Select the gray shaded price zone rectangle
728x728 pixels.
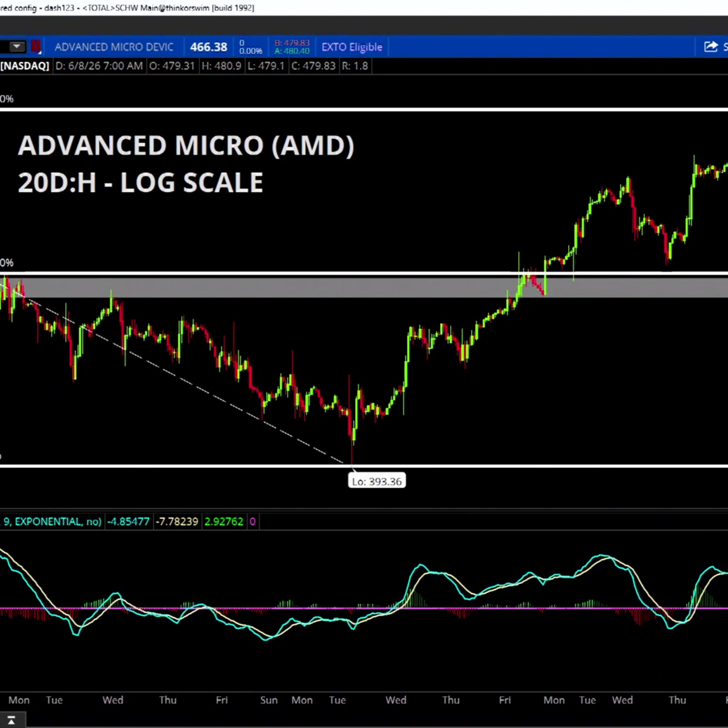[x=364, y=288]
